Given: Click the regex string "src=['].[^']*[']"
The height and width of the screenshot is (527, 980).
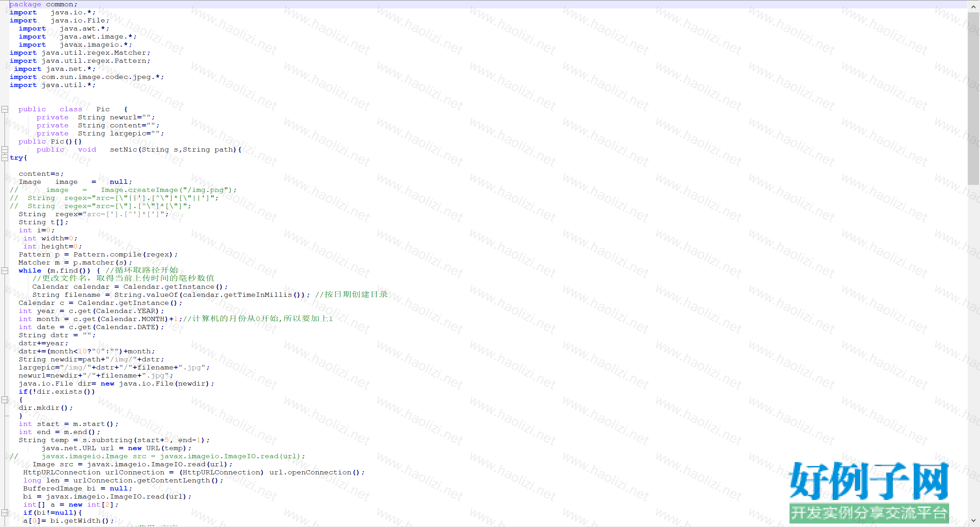Looking at the screenshot, I should pos(126,214).
